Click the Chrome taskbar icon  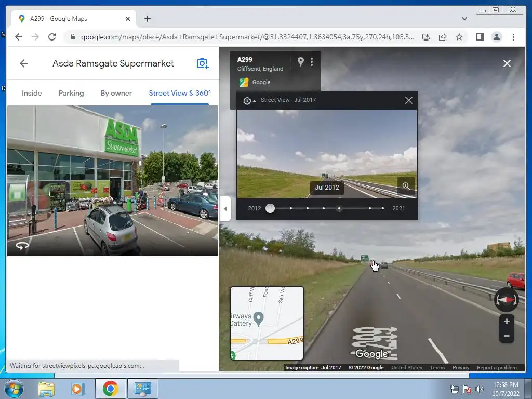pos(110,389)
